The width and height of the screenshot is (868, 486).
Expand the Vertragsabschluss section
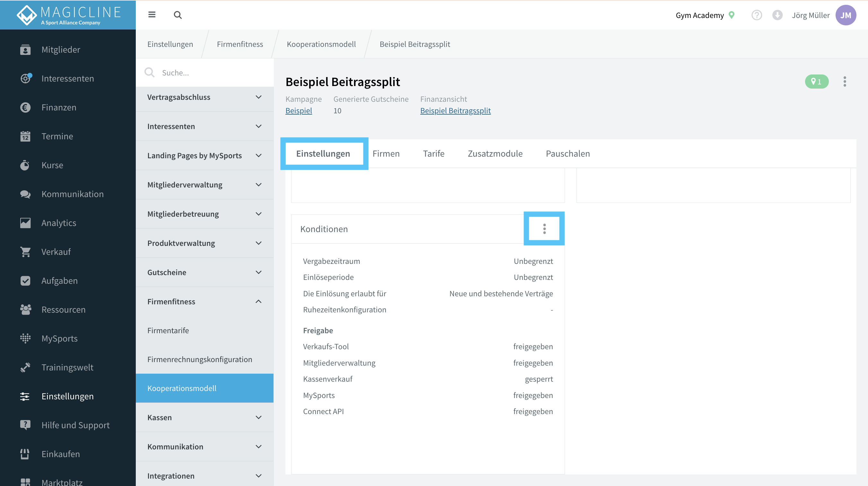(x=205, y=97)
